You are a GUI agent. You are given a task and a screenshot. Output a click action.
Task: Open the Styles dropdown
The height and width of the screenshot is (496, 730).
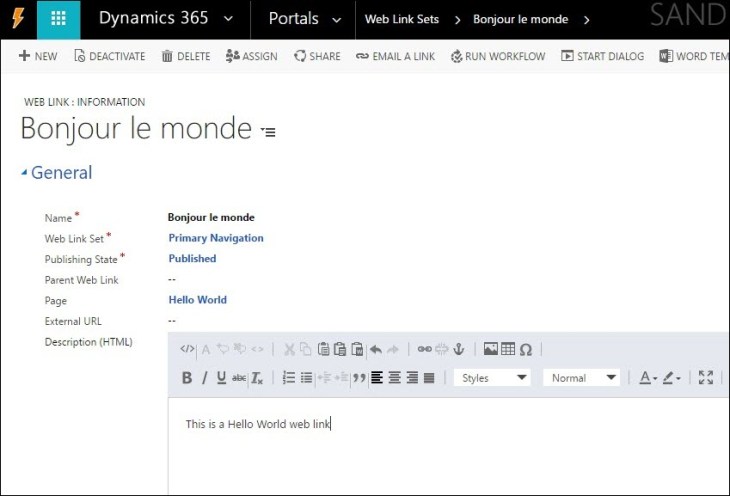coord(492,378)
